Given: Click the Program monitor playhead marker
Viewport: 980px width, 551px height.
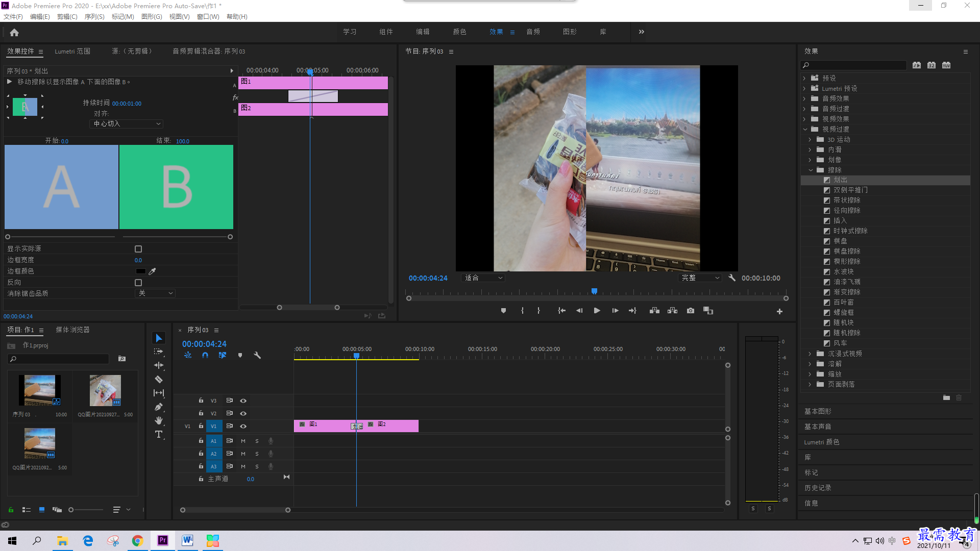Looking at the screenshot, I should coord(594,291).
